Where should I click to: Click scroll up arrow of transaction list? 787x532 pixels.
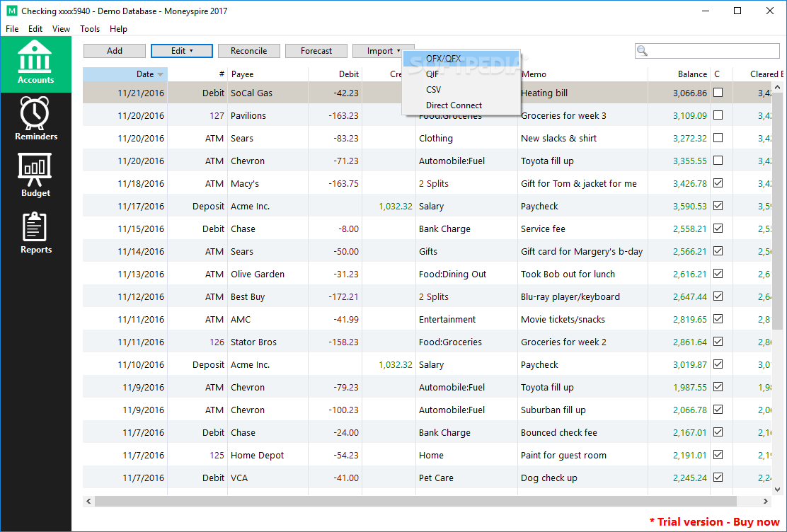(778, 87)
